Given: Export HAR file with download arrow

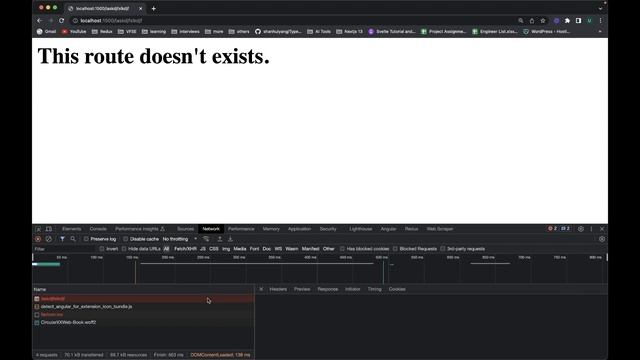Looking at the screenshot, I should [x=230, y=239].
